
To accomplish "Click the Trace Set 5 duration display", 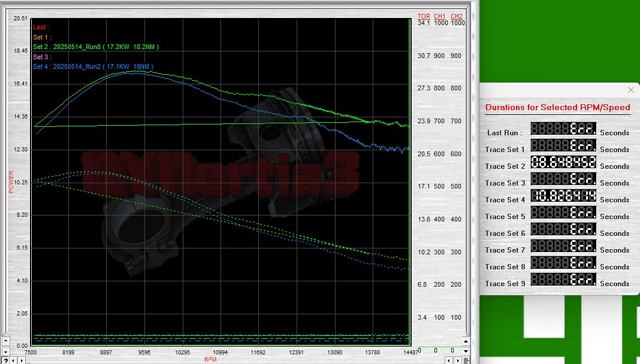I will (563, 212).
